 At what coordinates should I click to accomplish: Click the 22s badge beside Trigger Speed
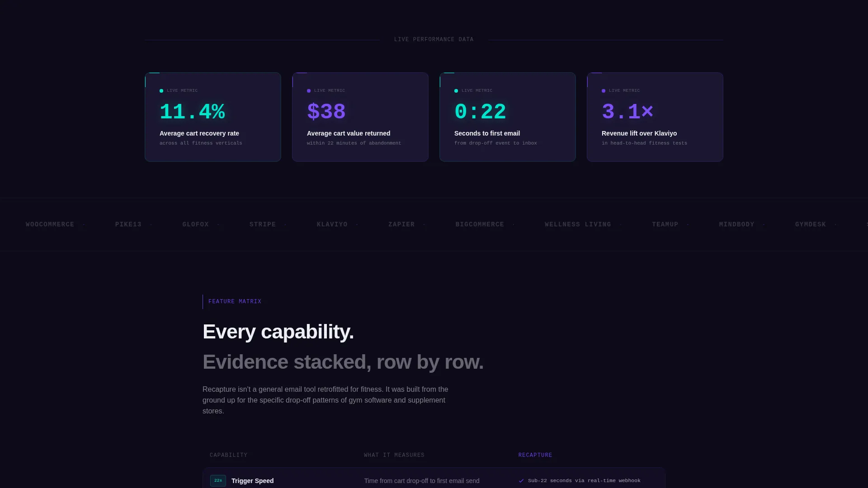tap(218, 480)
